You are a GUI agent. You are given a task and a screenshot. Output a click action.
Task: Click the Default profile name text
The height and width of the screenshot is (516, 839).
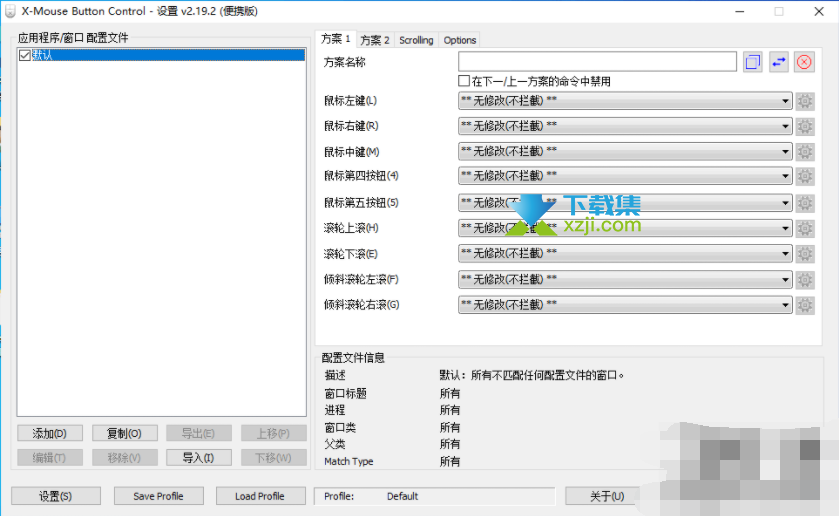pos(402,496)
